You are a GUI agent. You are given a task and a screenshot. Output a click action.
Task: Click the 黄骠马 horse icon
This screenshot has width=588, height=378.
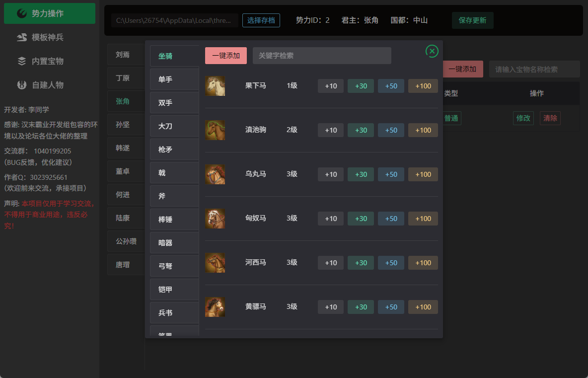pos(215,307)
